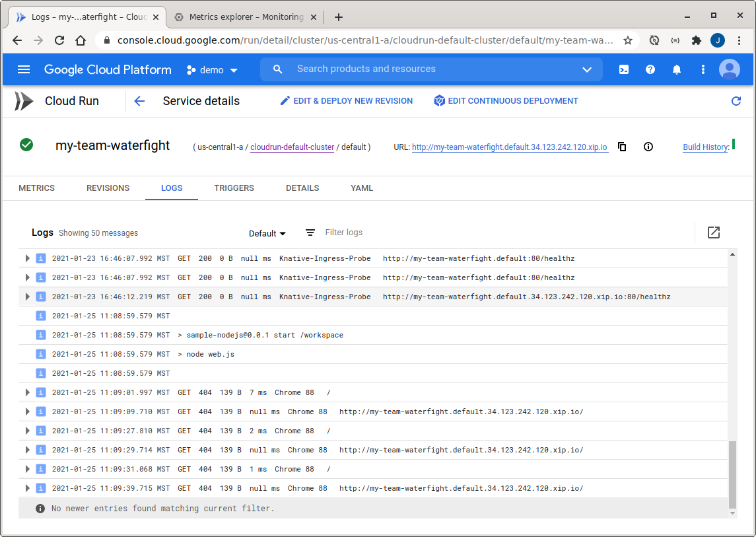Open the Default severity dropdown
756x537 pixels.
point(267,233)
